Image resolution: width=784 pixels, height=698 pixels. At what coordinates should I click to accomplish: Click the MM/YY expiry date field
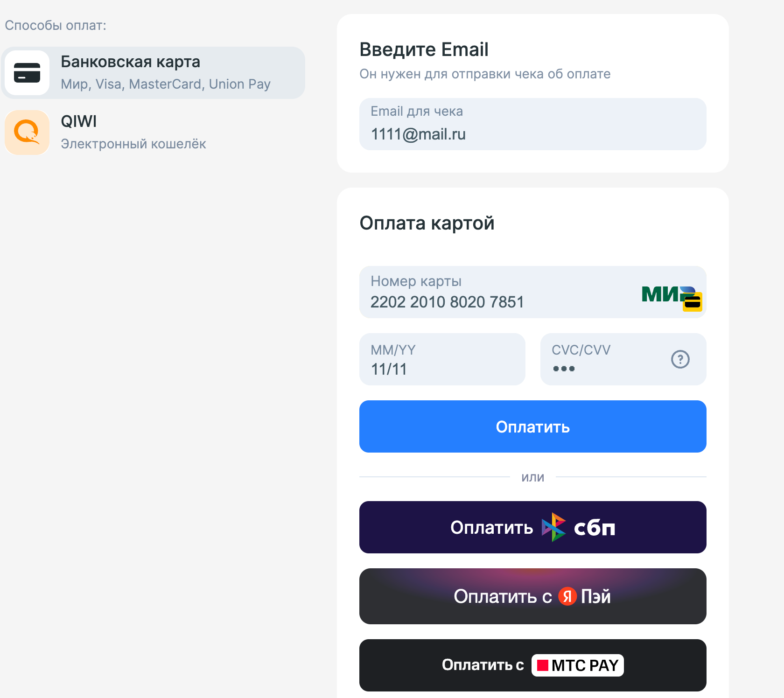pyautogui.click(x=442, y=360)
